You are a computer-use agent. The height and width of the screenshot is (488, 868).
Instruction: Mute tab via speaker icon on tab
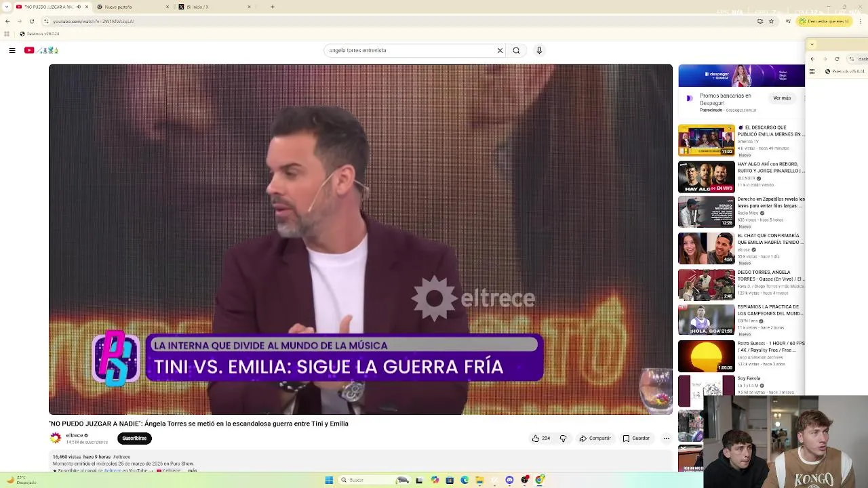[x=79, y=7]
